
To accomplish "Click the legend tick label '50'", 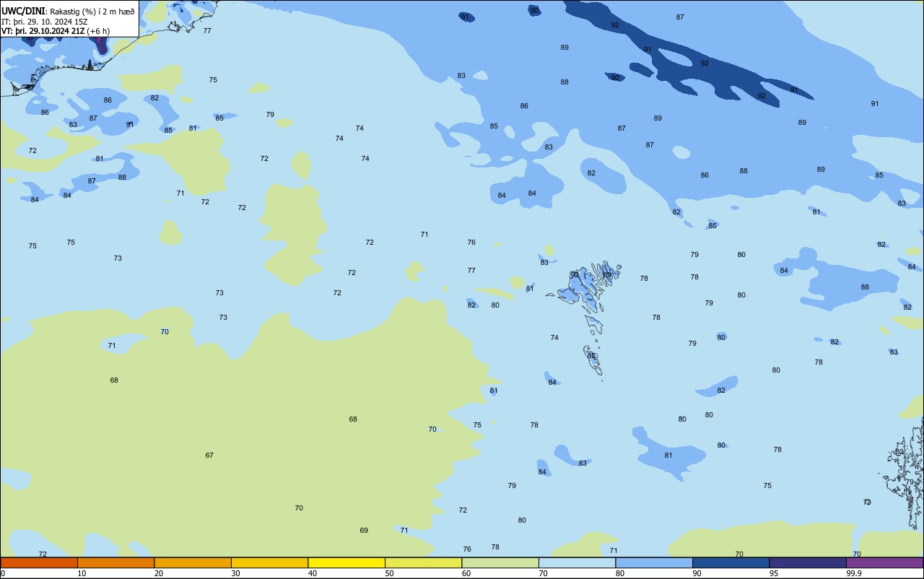I will [x=390, y=573].
